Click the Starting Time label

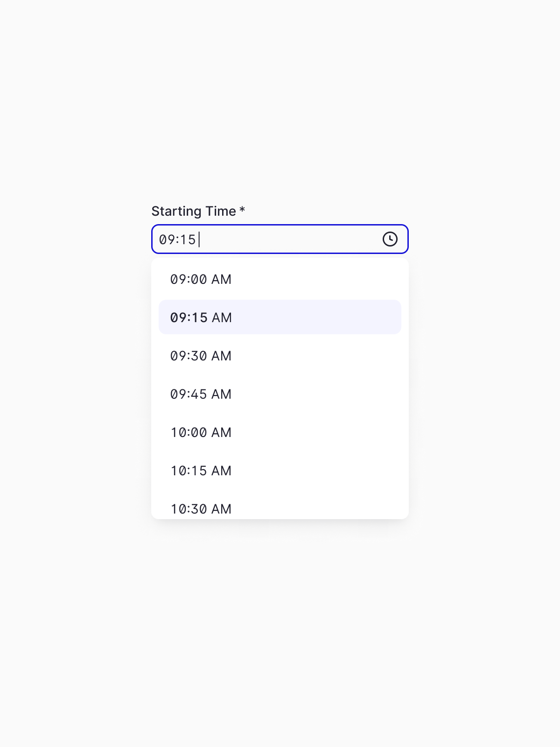[x=193, y=211]
